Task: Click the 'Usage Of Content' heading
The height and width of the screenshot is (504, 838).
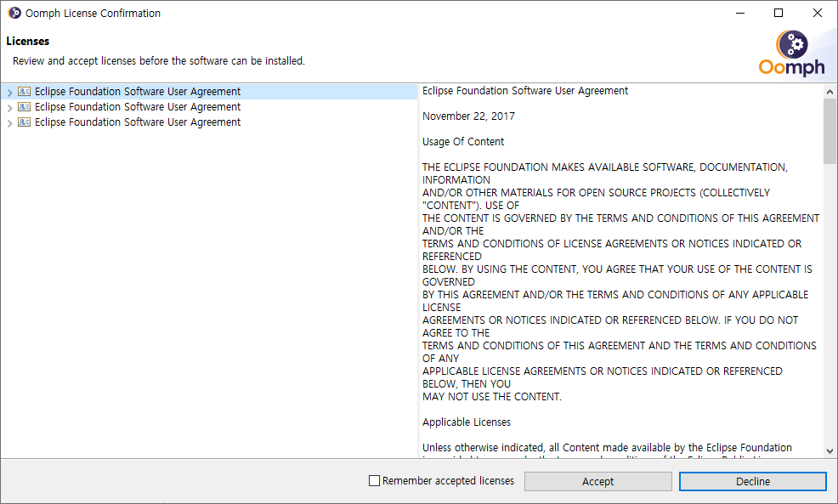Action: coord(463,142)
